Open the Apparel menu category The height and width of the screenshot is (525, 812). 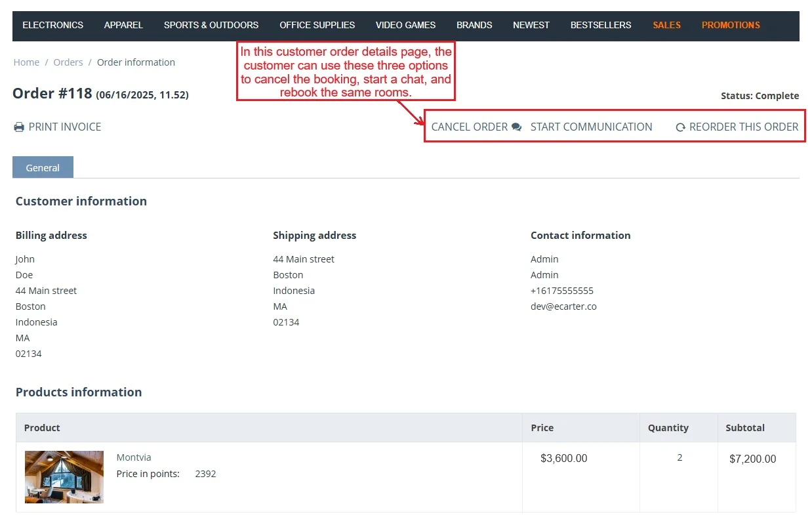(x=123, y=25)
